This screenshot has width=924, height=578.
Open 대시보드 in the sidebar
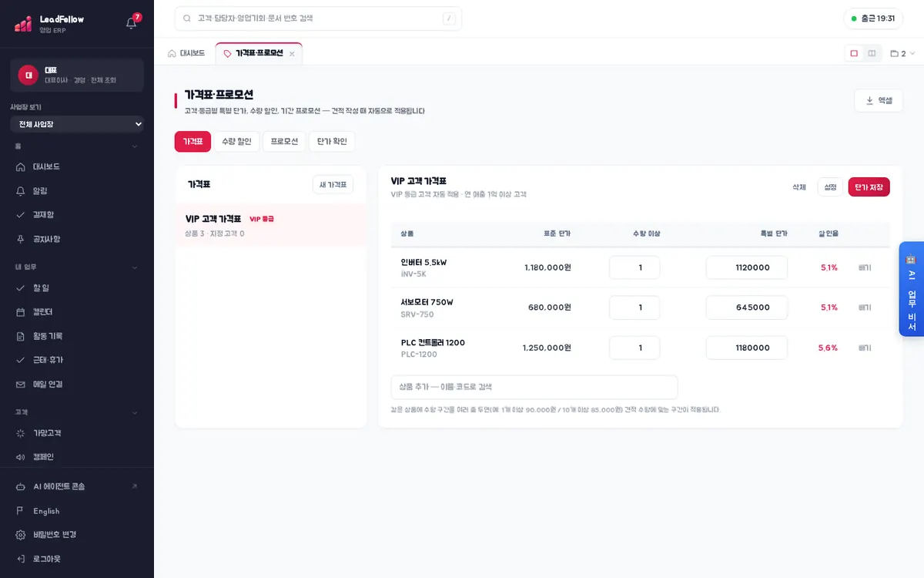[x=77, y=166]
